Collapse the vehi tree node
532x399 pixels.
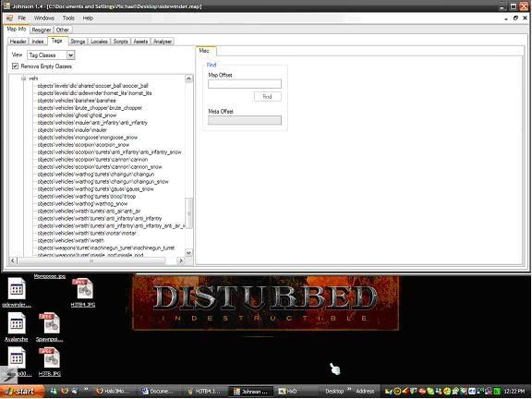click(24, 79)
